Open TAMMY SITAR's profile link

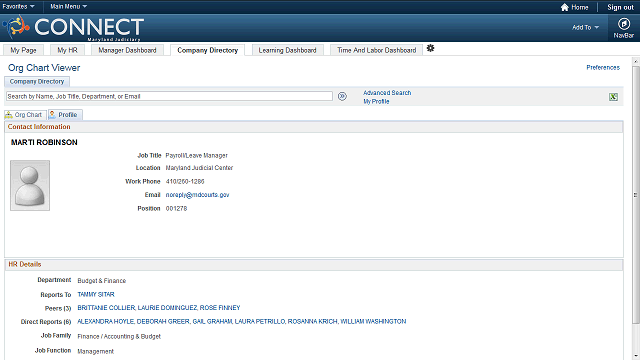[96, 294]
